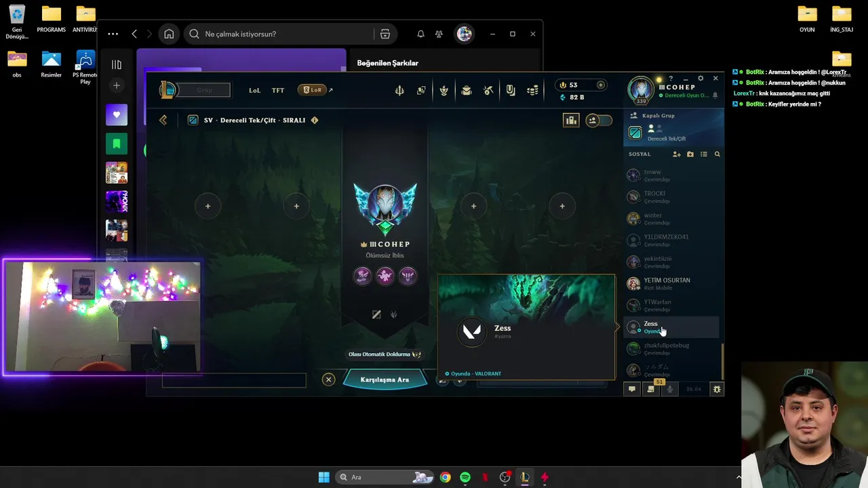Open Spotify notifications bell
This screenshot has height=488, width=868.
tap(420, 34)
